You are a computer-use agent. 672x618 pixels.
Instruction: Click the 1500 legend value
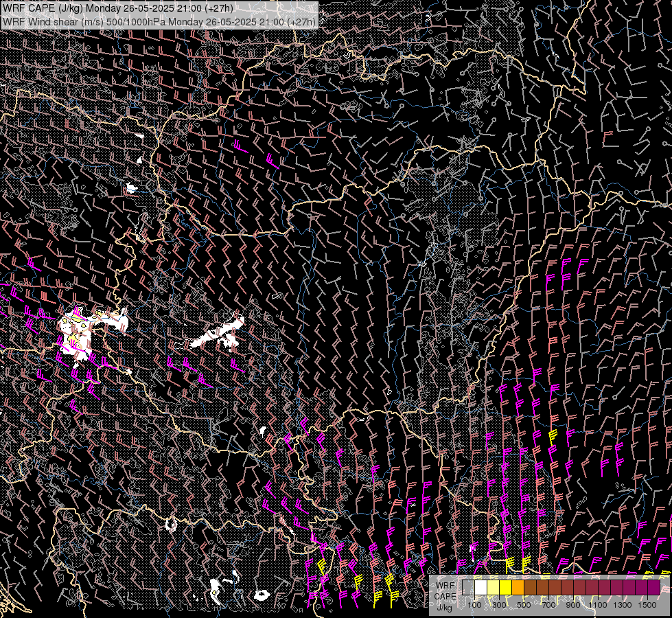pyautogui.click(x=647, y=605)
